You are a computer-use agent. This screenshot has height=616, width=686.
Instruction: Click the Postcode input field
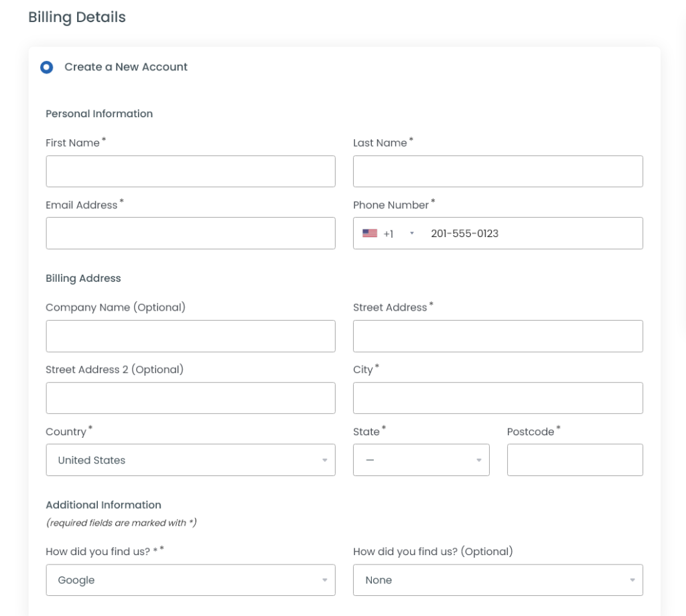575,460
